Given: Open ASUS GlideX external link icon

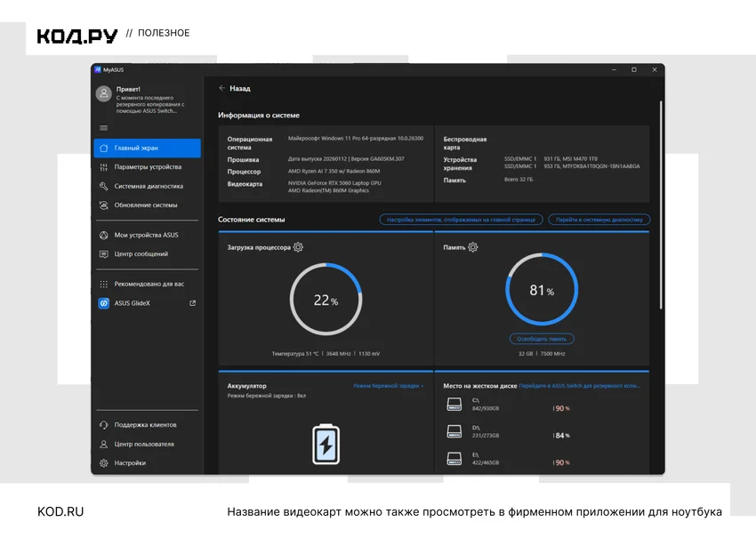Looking at the screenshot, I should point(192,303).
